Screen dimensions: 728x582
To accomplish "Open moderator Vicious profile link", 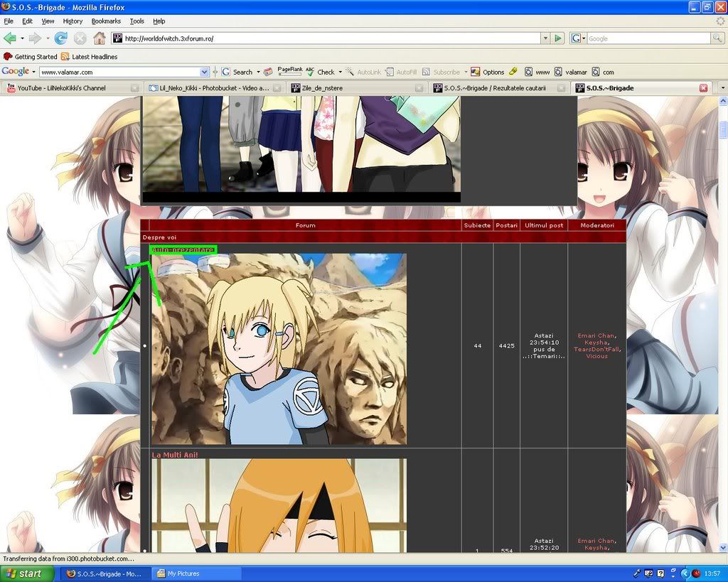I will click(596, 356).
